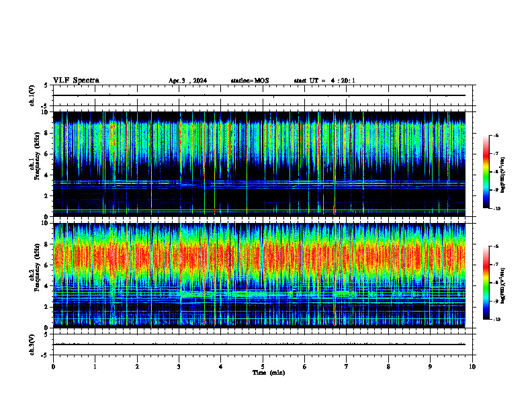Click time axis tick label "7"

[x=347, y=367]
